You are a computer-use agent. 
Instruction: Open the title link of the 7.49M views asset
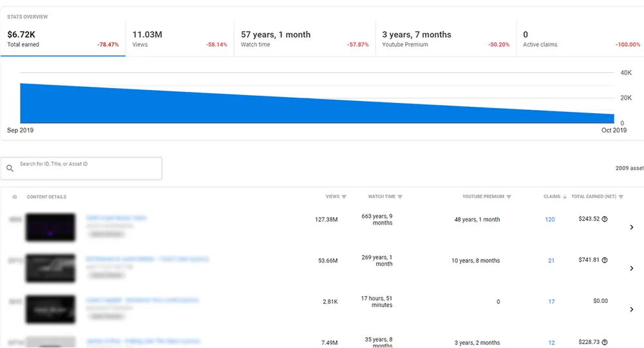143,341
